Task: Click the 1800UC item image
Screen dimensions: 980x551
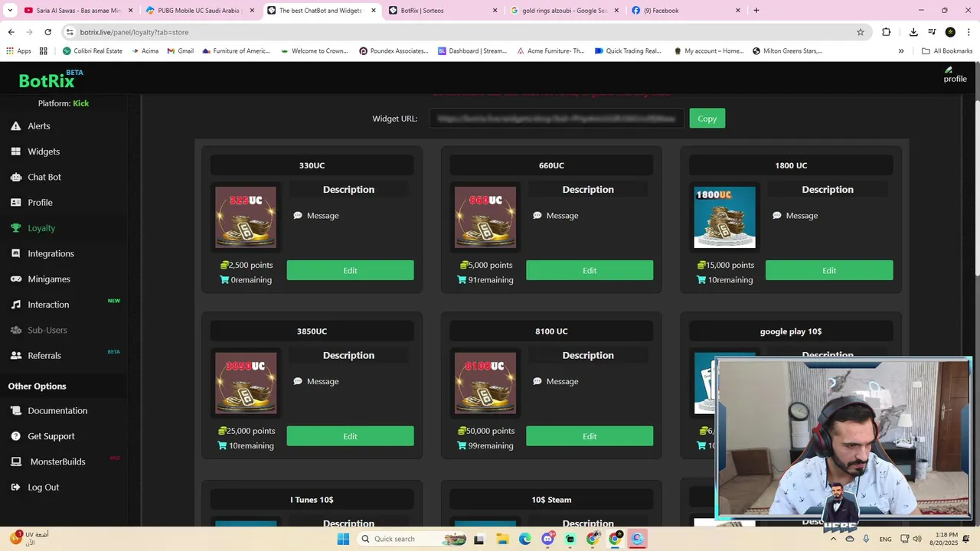Action: click(x=724, y=217)
